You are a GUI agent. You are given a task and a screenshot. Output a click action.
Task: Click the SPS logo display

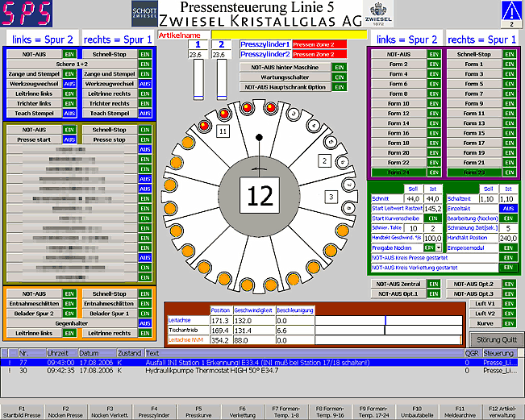tap(27, 14)
